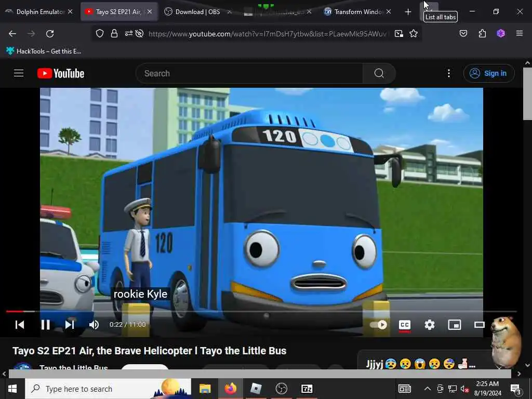Click the YouTube URL address field
Image resolution: width=532 pixels, height=399 pixels.
(x=268, y=34)
